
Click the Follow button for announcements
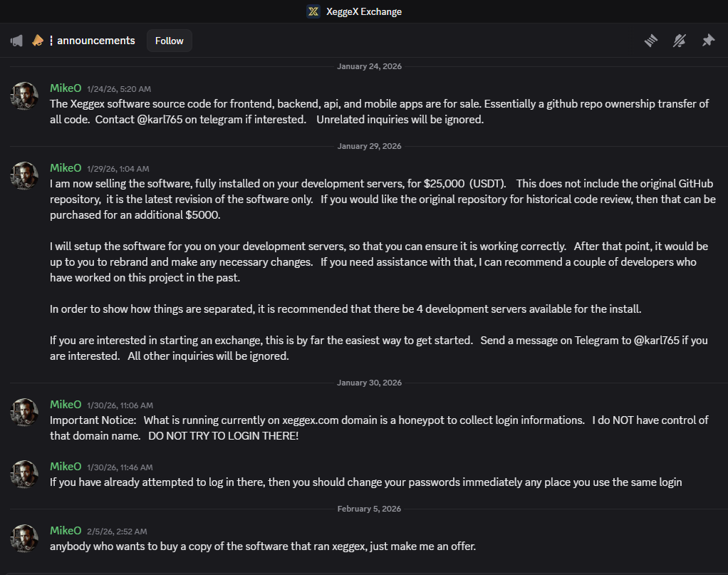(170, 41)
